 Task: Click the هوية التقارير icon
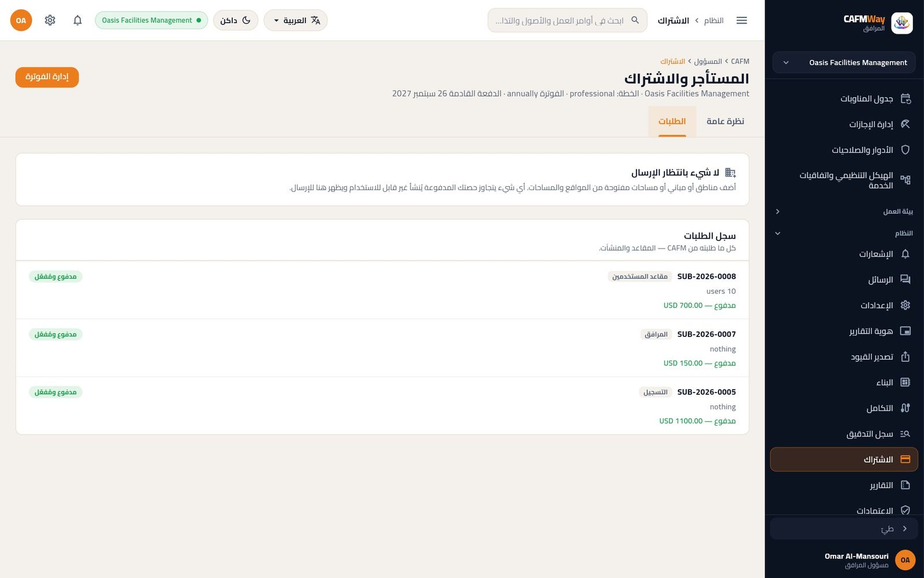tap(905, 331)
